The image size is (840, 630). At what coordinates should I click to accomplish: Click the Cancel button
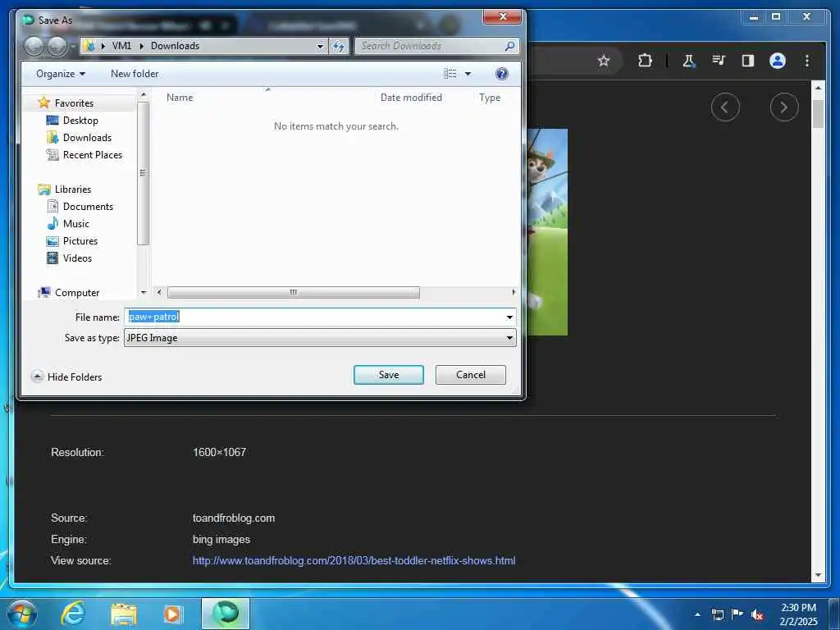point(470,375)
